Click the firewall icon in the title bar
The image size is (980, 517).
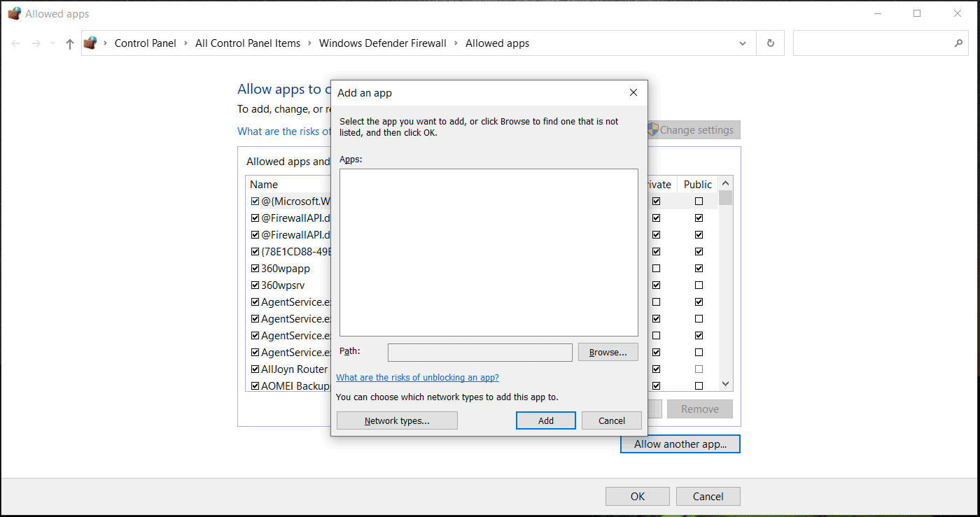pos(14,13)
